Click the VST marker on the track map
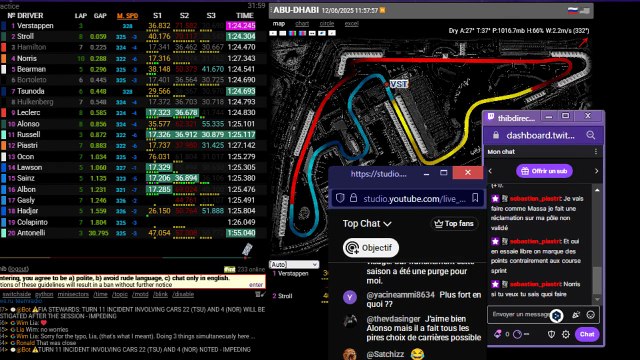Screen dimensions: 640x360 pos(398,84)
